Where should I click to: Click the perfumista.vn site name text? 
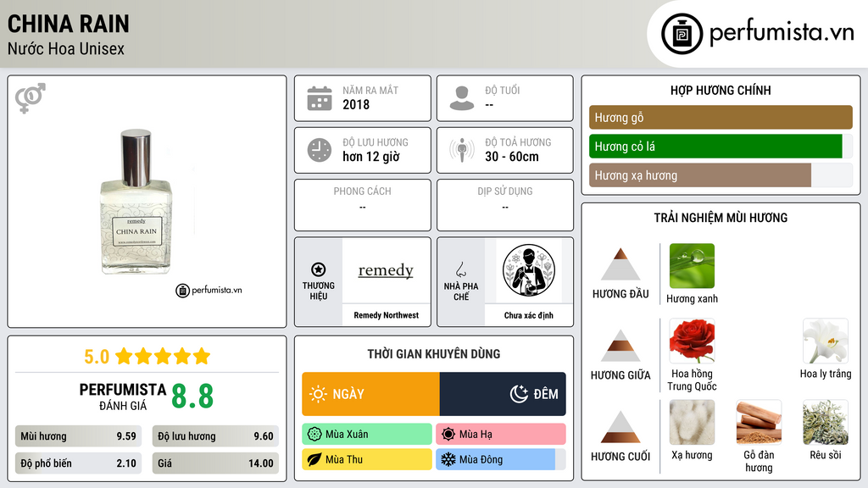point(782,32)
